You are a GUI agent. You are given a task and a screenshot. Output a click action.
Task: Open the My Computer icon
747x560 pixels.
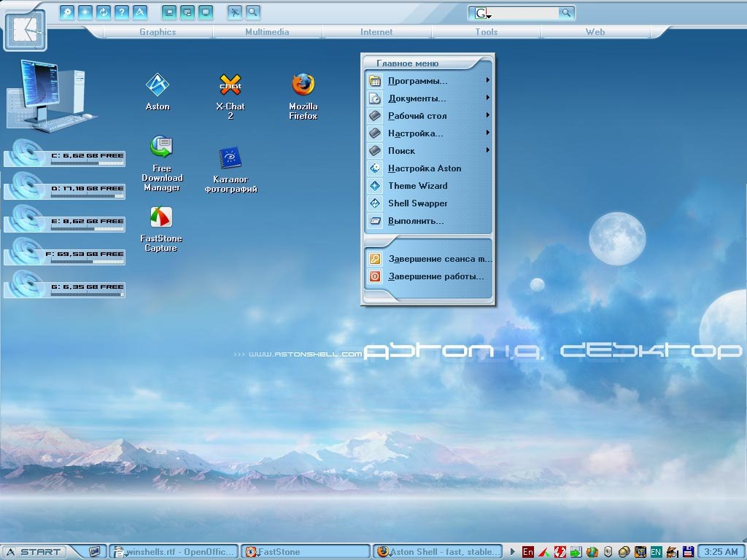pyautogui.click(x=50, y=94)
